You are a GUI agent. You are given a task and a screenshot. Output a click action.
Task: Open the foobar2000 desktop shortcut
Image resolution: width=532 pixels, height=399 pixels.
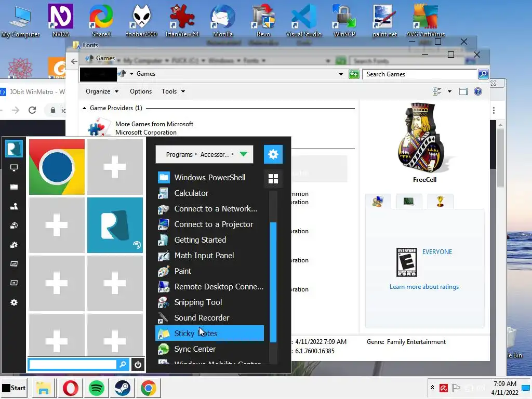tap(141, 20)
